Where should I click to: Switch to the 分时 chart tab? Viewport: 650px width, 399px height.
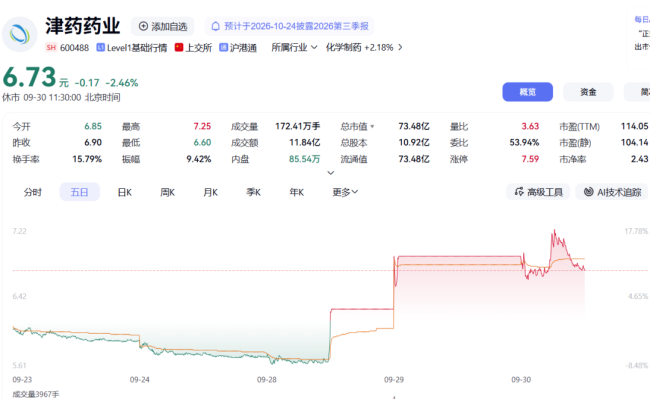point(32,192)
